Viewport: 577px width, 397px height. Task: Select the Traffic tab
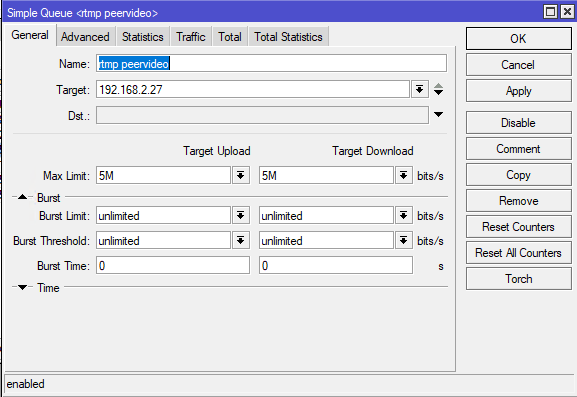pos(191,36)
